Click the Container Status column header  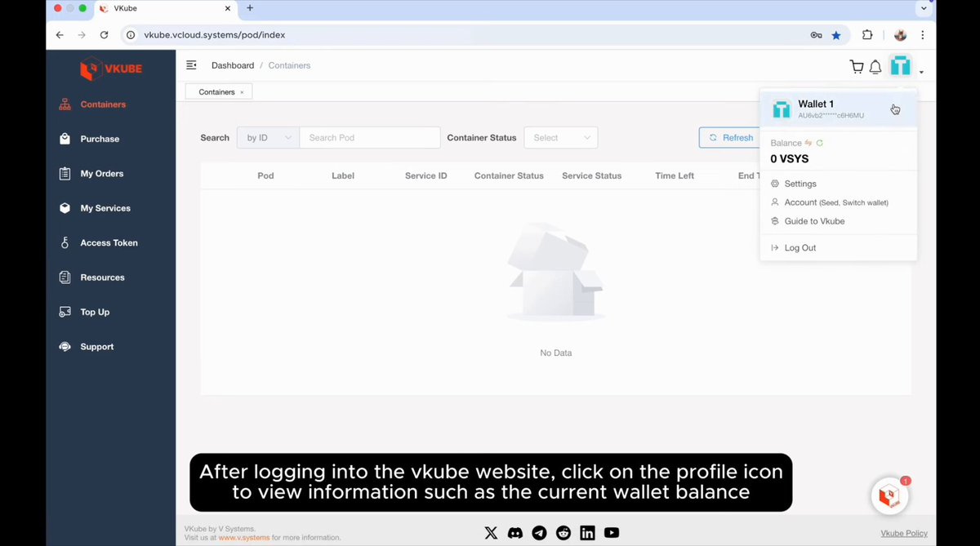point(509,175)
